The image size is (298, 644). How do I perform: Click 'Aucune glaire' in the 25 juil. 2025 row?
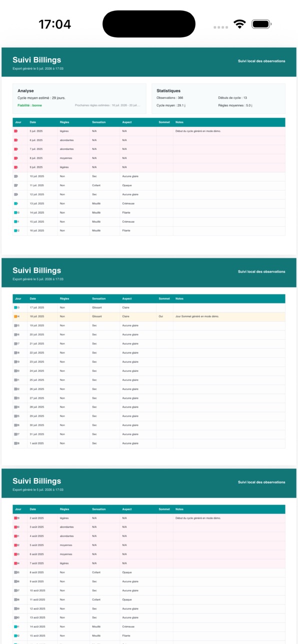pos(130,380)
